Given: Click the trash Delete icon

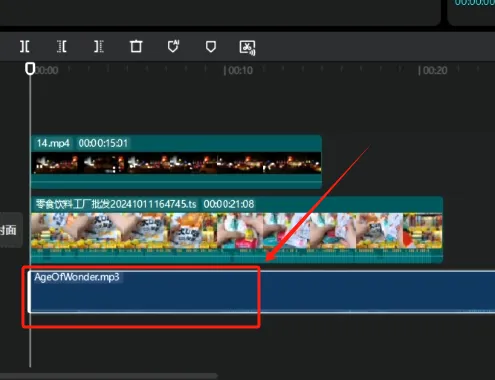Looking at the screenshot, I should pyautogui.click(x=136, y=46).
